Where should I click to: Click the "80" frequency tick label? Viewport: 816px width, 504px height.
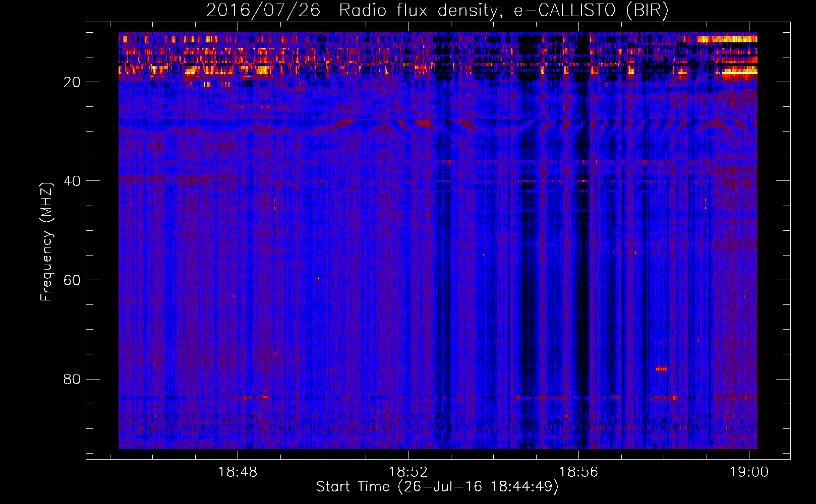click(72, 379)
